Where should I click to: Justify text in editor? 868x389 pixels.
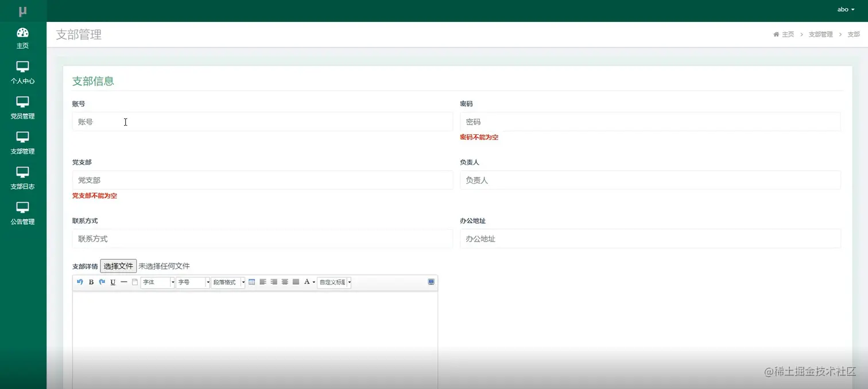(x=296, y=282)
